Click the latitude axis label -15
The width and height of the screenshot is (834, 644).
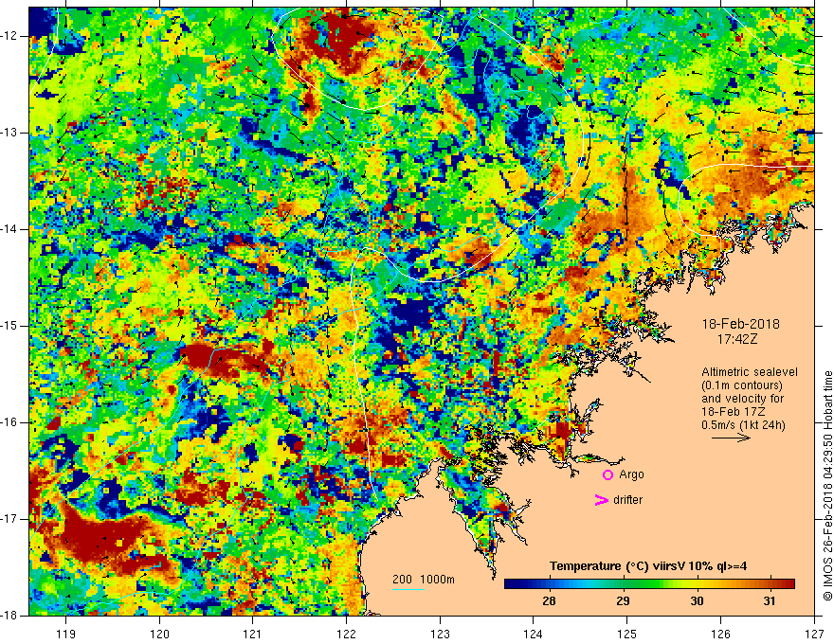pyautogui.click(x=10, y=326)
